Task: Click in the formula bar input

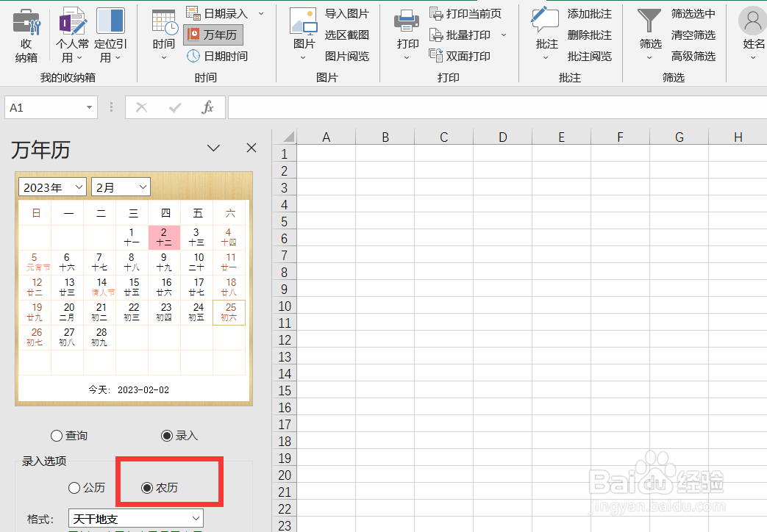Action: [497, 107]
